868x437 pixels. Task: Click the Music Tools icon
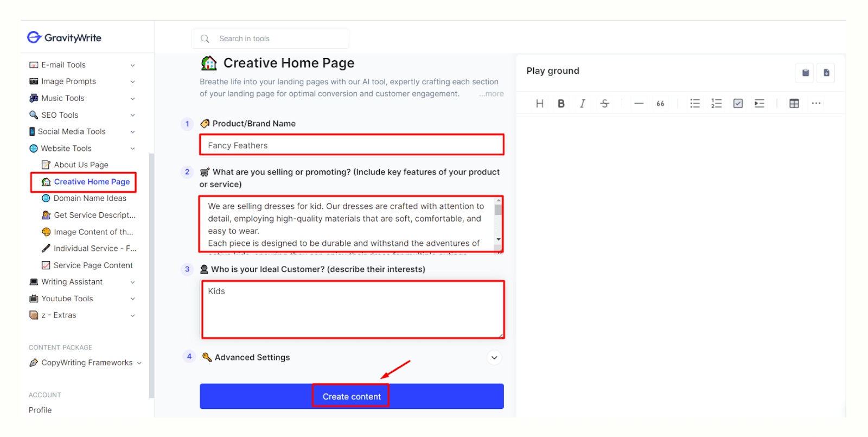click(x=34, y=98)
